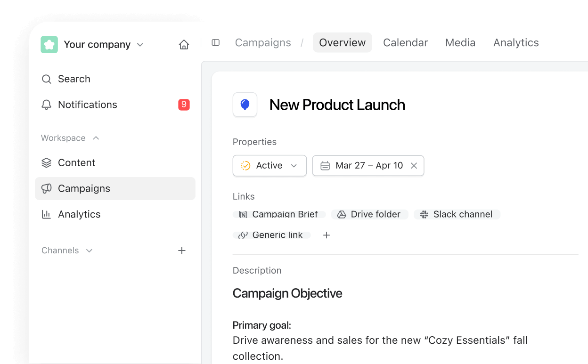
Task: Open the Analytics tab in header
Action: point(516,43)
